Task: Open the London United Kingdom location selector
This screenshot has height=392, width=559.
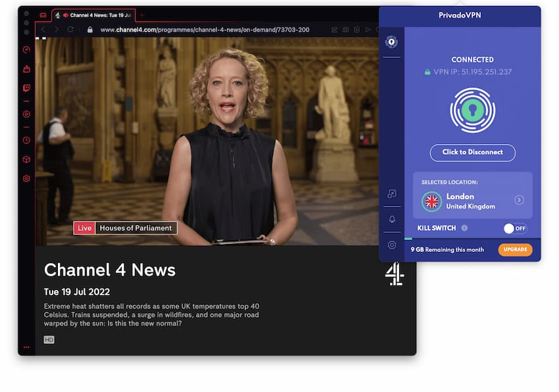Action: coord(473,195)
